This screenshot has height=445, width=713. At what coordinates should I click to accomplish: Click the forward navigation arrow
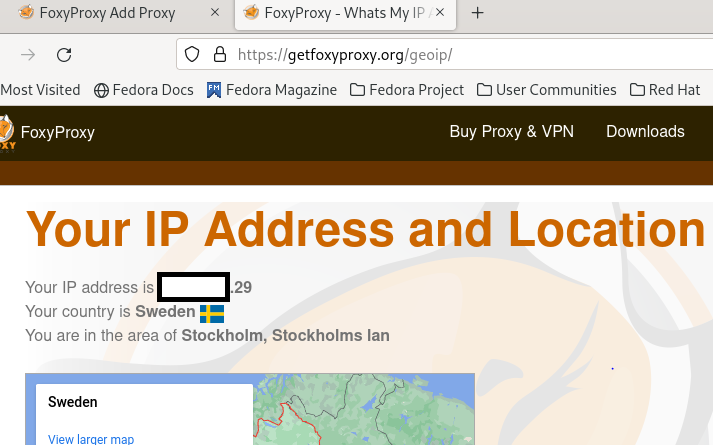[x=28, y=55]
